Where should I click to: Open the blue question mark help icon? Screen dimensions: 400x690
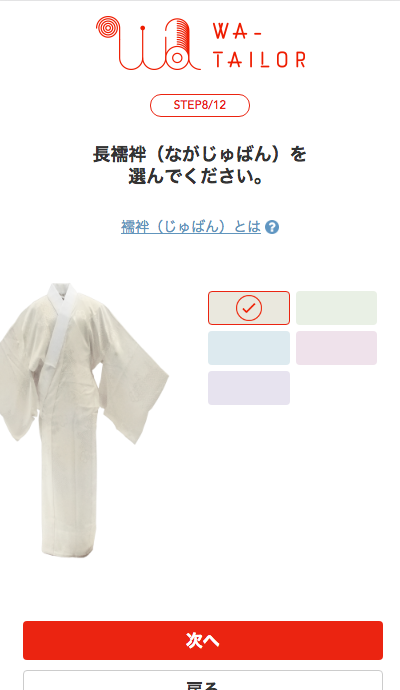272,227
